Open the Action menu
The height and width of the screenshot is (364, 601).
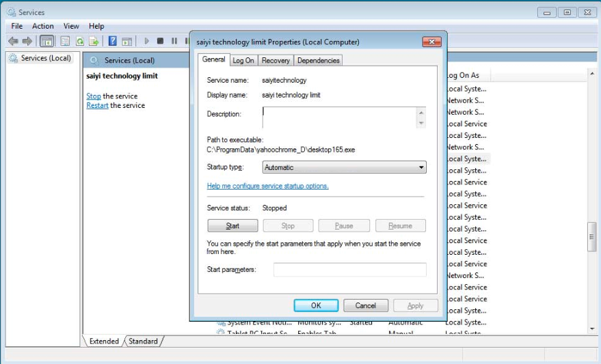(x=43, y=26)
